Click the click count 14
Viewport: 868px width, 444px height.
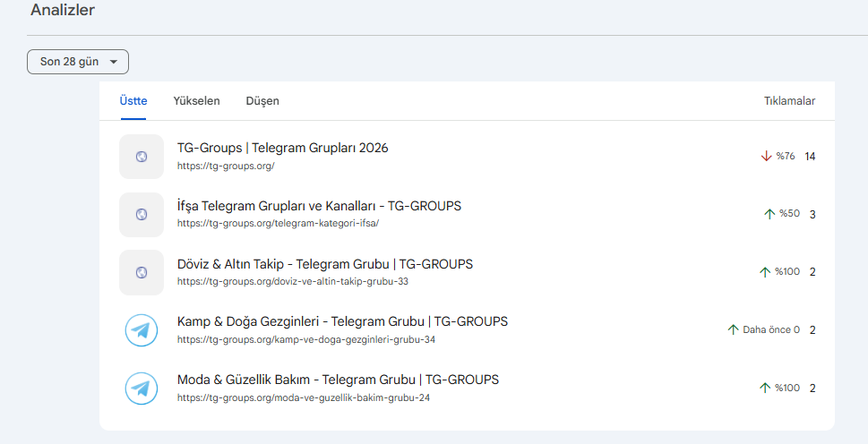click(810, 157)
